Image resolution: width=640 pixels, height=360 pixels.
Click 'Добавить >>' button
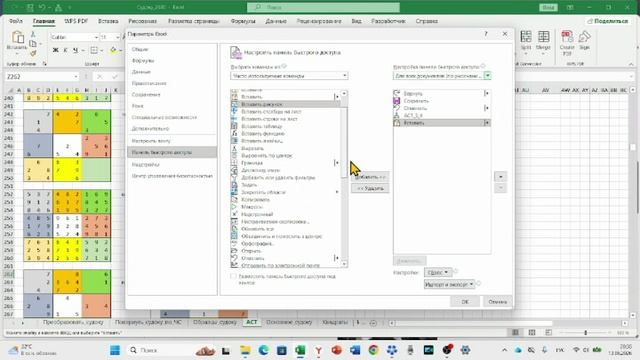tap(370, 177)
